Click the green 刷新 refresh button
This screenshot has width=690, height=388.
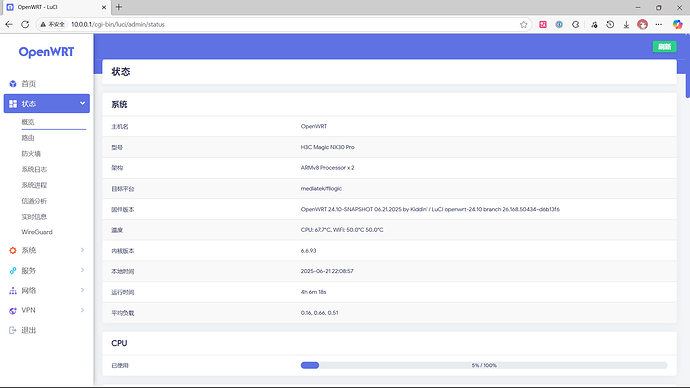(x=664, y=47)
